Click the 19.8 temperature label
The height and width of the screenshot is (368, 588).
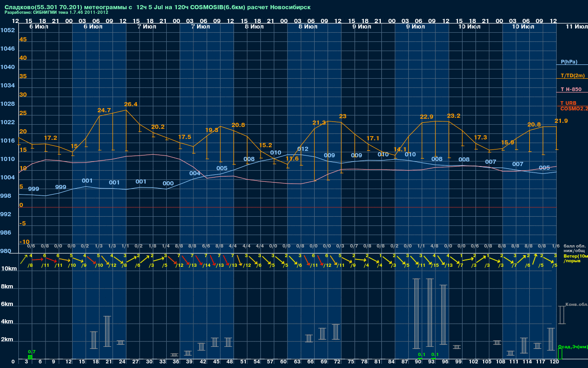click(211, 130)
